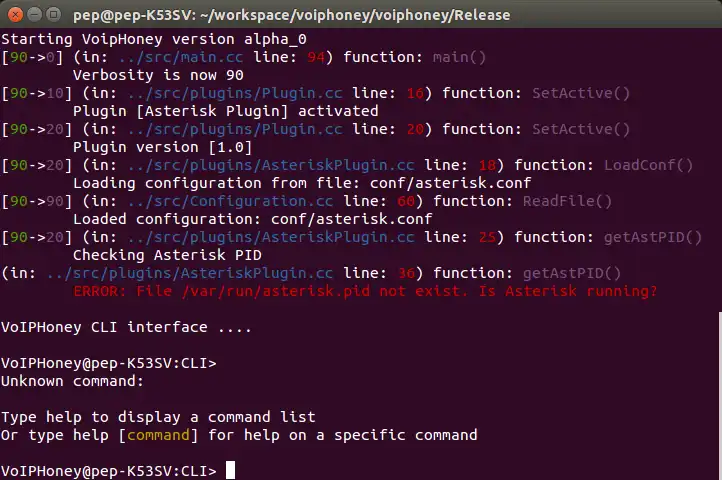This screenshot has height=480, width=722.
Task: Click the 'Unknown command:' line
Action: 73,381
